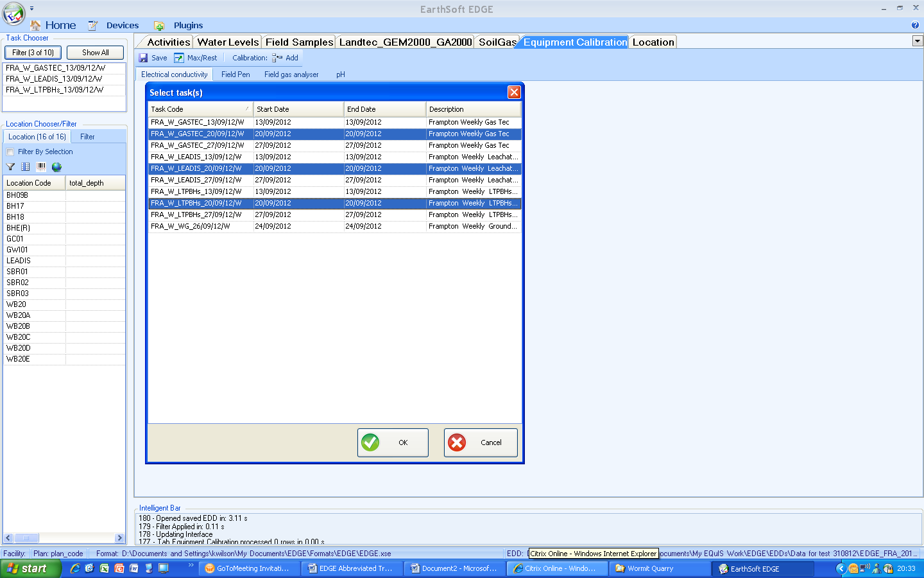The width and height of the screenshot is (924, 578).
Task: Switch to Document2 - Microsoft taskbar window
Action: click(453, 568)
